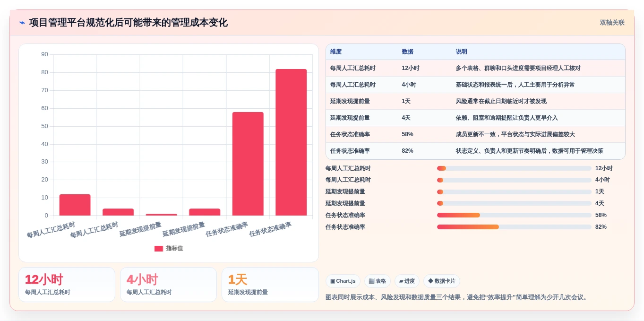Click the chart bar reaching 12
The image size is (644, 321).
point(75,205)
